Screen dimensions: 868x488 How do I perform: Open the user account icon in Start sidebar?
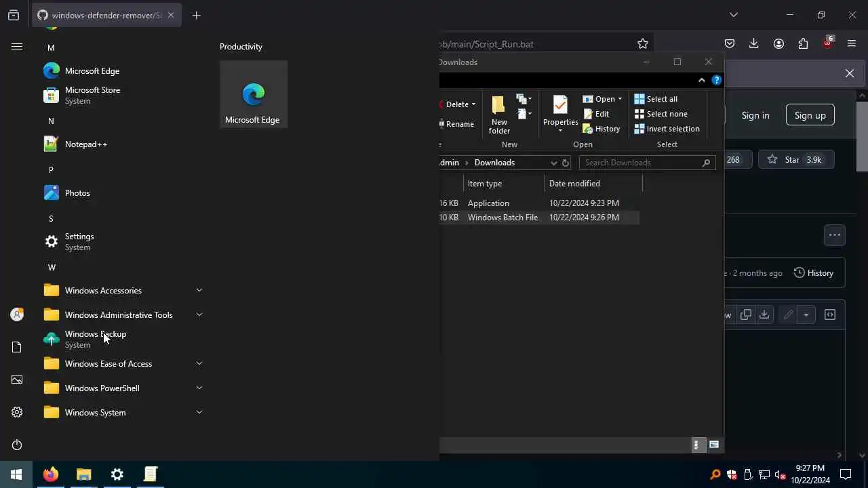(x=17, y=314)
